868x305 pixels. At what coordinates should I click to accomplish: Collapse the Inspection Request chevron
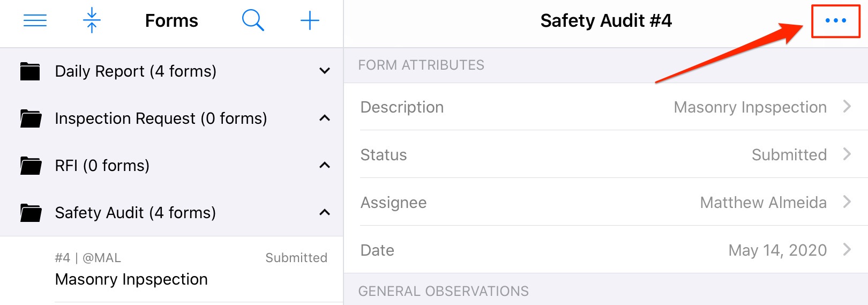[x=325, y=118]
